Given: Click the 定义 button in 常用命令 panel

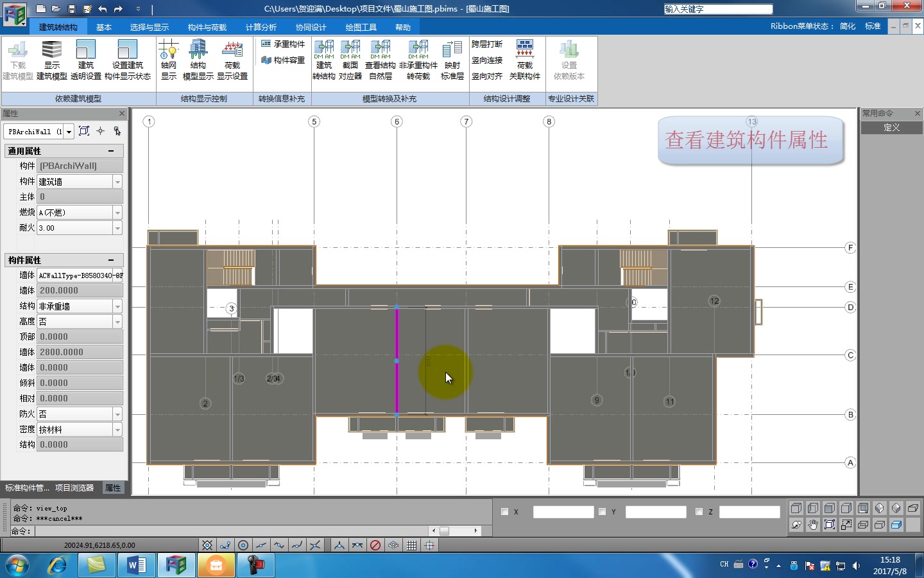Looking at the screenshot, I should 891,128.
